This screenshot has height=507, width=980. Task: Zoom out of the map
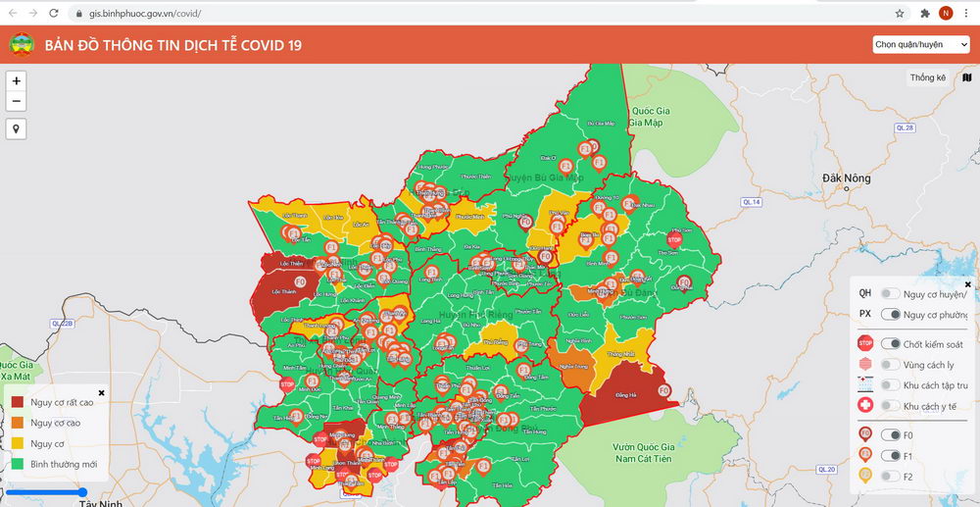pos(17,101)
